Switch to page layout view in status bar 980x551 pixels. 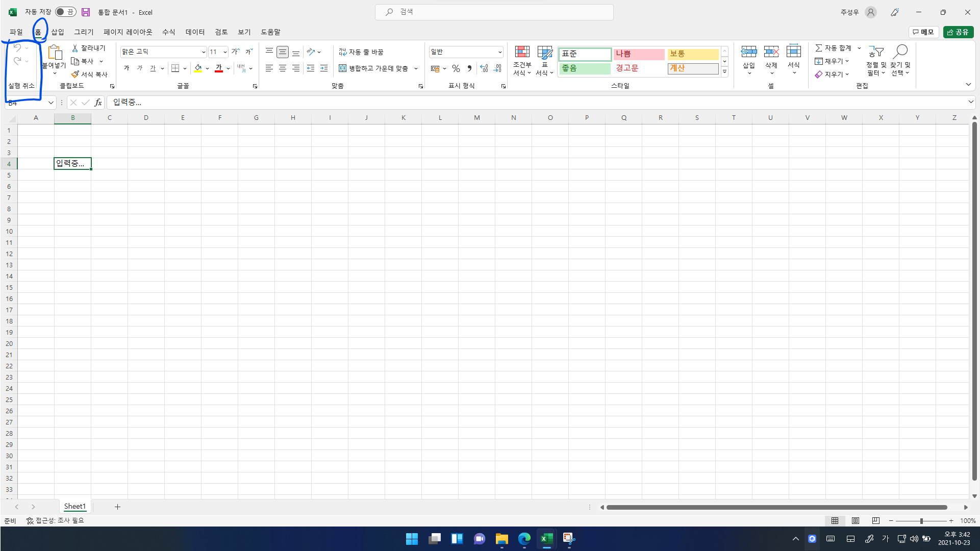click(856, 521)
